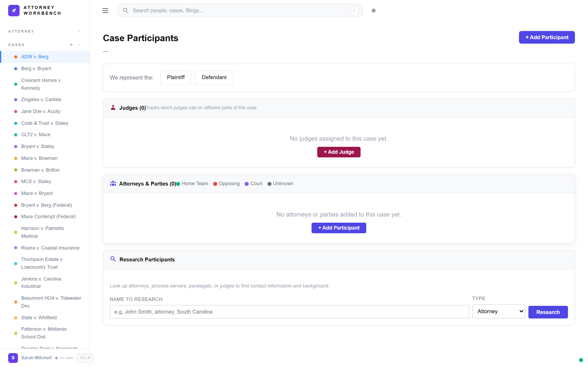Select Plaintiff as represented party
588x367 pixels.
175,77
